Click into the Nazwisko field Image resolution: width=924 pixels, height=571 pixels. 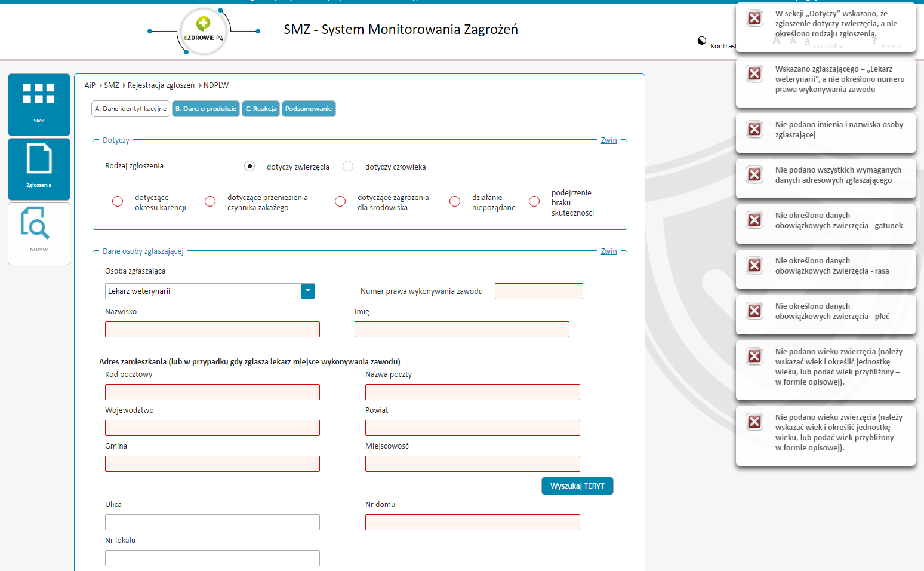(212, 329)
